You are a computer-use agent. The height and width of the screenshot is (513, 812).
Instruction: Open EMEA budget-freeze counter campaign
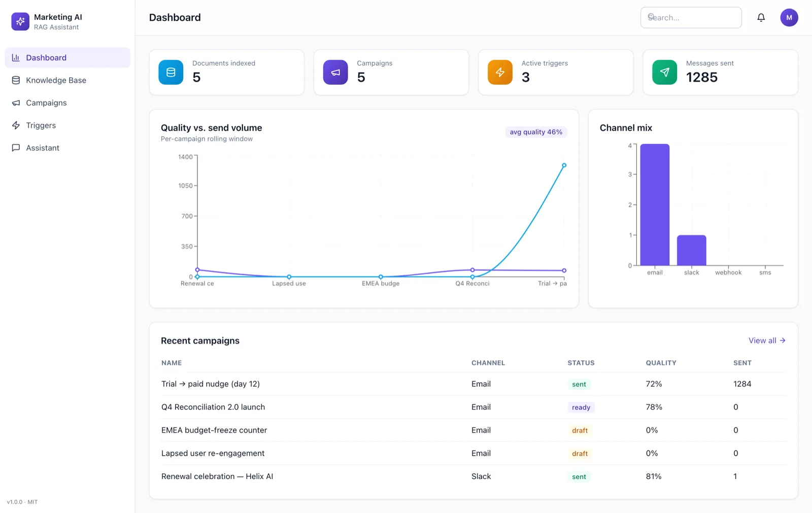click(x=214, y=430)
